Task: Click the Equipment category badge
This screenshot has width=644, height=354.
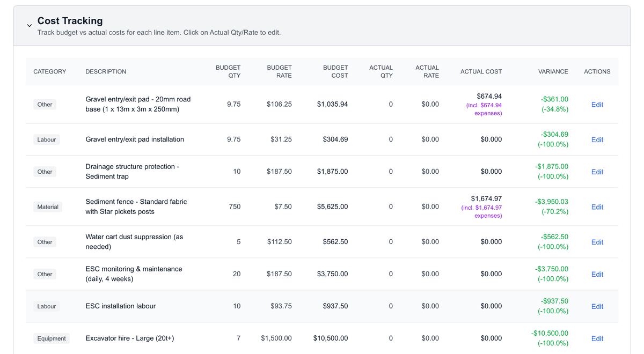Action: pyautogui.click(x=52, y=338)
